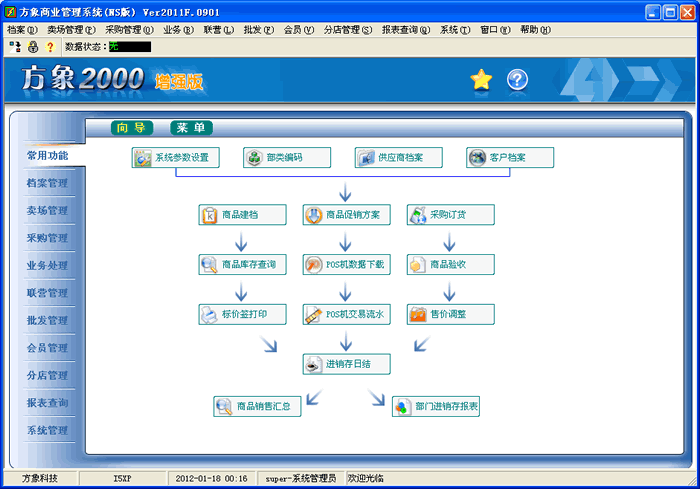Image resolution: width=700 pixels, height=489 pixels.
Task: Open the 报表查询 menu in menu bar
Action: coord(405,30)
